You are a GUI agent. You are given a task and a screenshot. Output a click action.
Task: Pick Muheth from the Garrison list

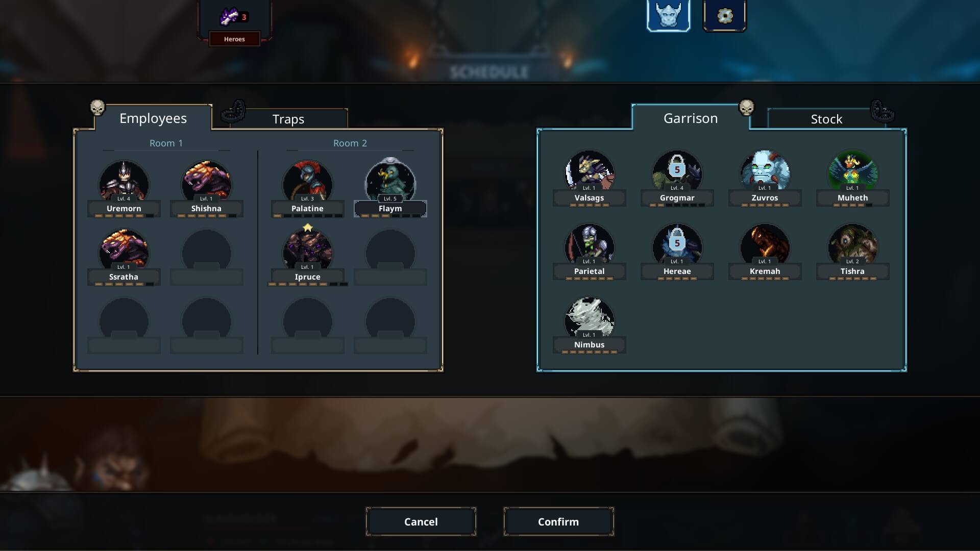853,172
